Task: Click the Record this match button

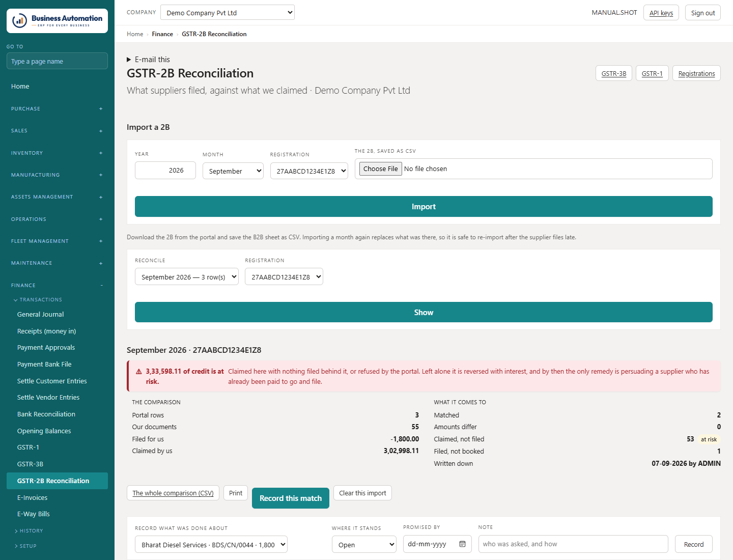Action: 291,498
